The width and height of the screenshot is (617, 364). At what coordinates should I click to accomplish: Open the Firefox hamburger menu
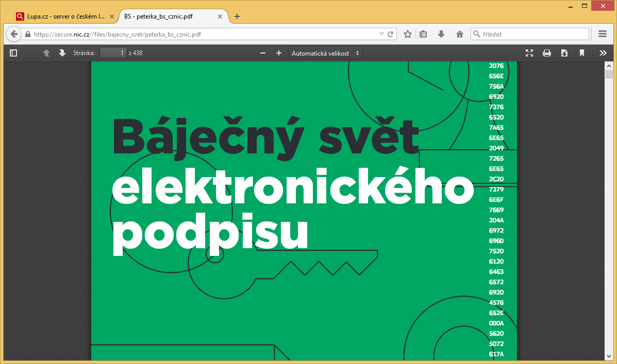pos(603,34)
